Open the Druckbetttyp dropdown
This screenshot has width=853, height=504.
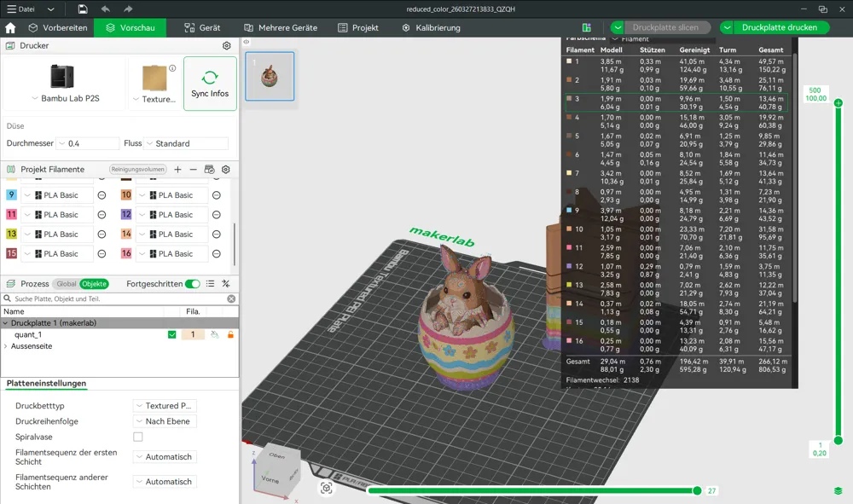(x=165, y=406)
